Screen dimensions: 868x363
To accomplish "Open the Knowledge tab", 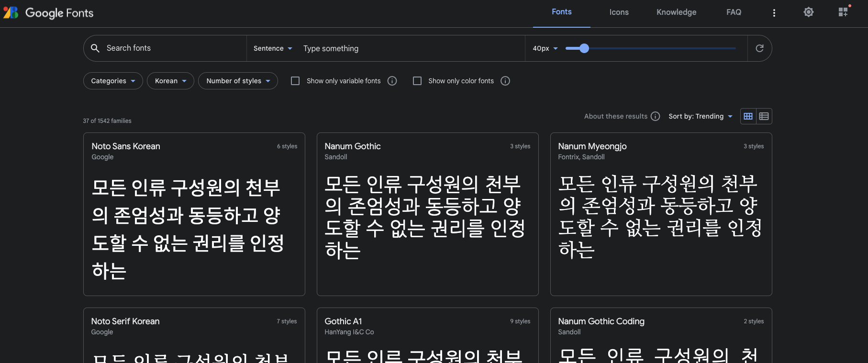I will pyautogui.click(x=676, y=12).
